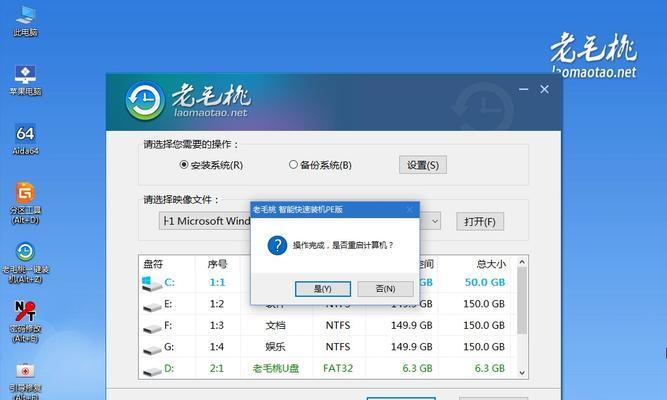
Task: Click the drive list scroll down arrow
Action: coord(522,373)
